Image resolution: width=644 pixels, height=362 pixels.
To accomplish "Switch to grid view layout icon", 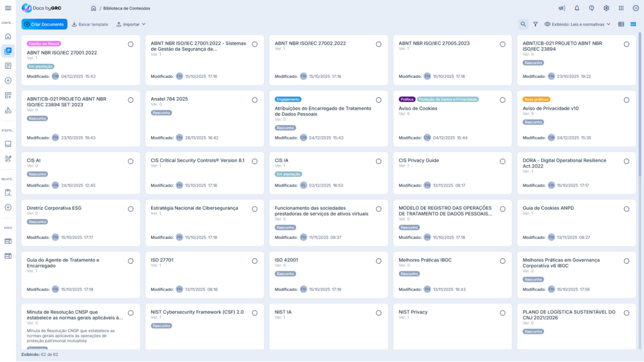I will coord(633,24).
